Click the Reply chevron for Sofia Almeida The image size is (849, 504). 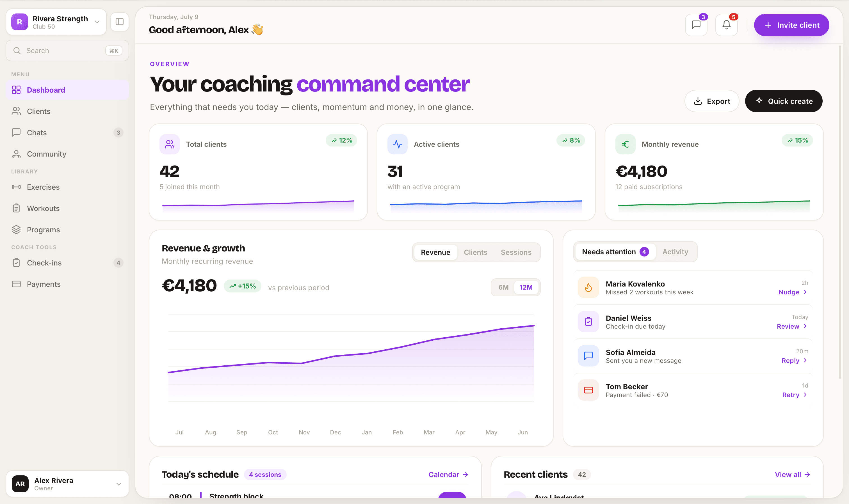coord(805,361)
